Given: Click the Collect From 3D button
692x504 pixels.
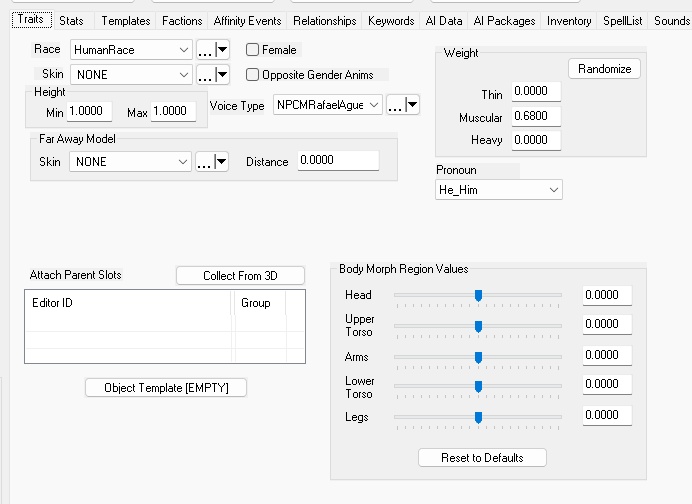Looking at the screenshot, I should click(x=240, y=275).
